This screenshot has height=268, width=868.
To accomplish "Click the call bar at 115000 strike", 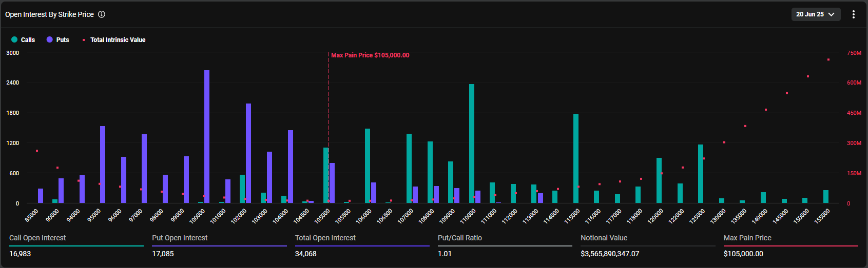I will [x=576, y=158].
